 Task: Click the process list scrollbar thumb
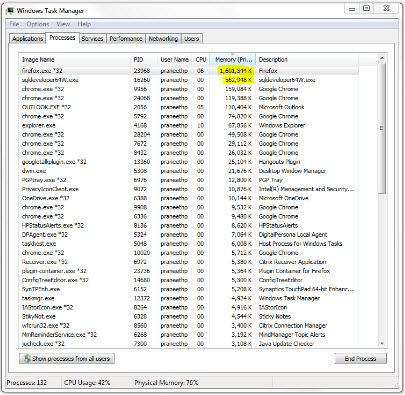tap(382, 128)
